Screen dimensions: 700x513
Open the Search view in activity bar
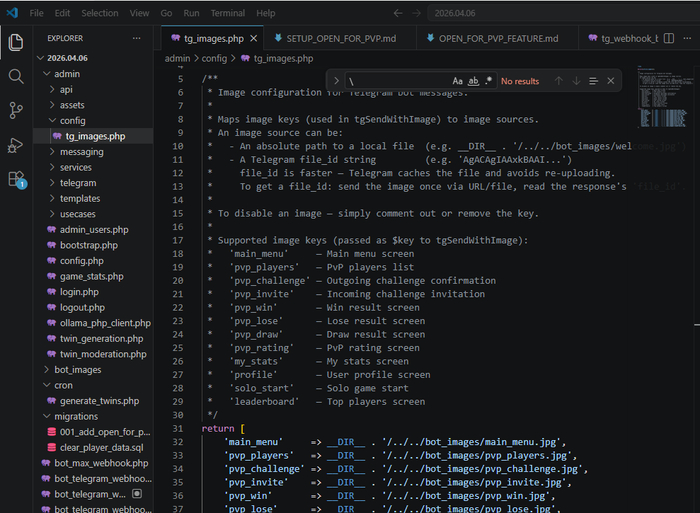coord(15,76)
